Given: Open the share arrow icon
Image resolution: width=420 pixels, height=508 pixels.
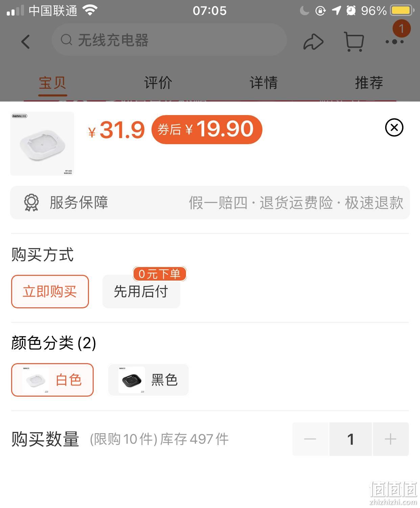Looking at the screenshot, I should coord(313,42).
